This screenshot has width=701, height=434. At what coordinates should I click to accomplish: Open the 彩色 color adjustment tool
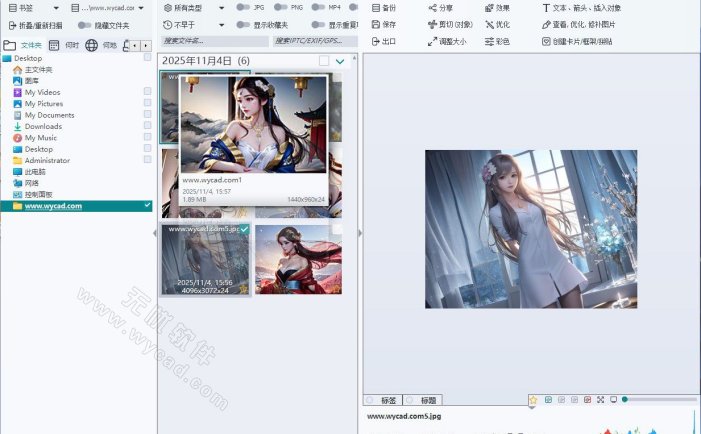tap(497, 42)
